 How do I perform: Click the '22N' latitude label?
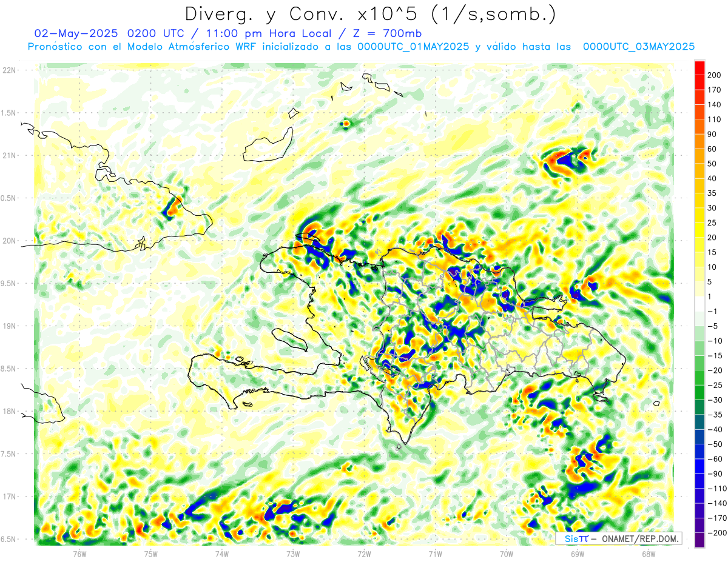click(x=9, y=70)
